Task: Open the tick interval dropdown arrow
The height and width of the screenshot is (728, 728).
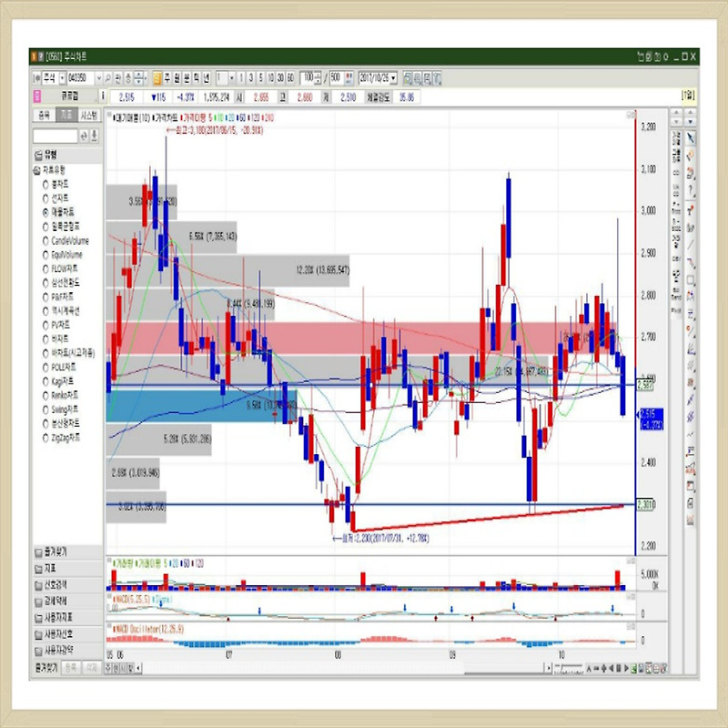Action: (232, 78)
